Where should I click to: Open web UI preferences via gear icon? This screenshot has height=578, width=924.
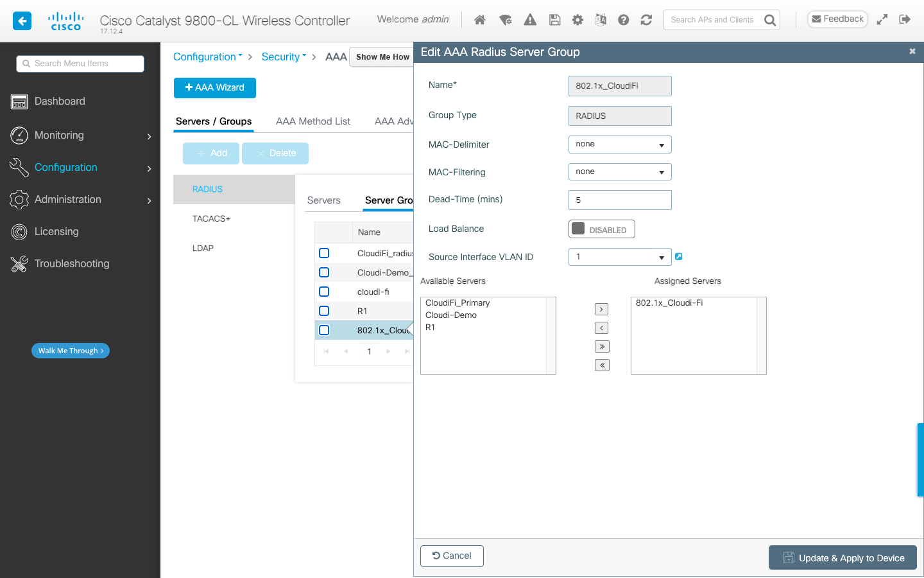click(577, 19)
